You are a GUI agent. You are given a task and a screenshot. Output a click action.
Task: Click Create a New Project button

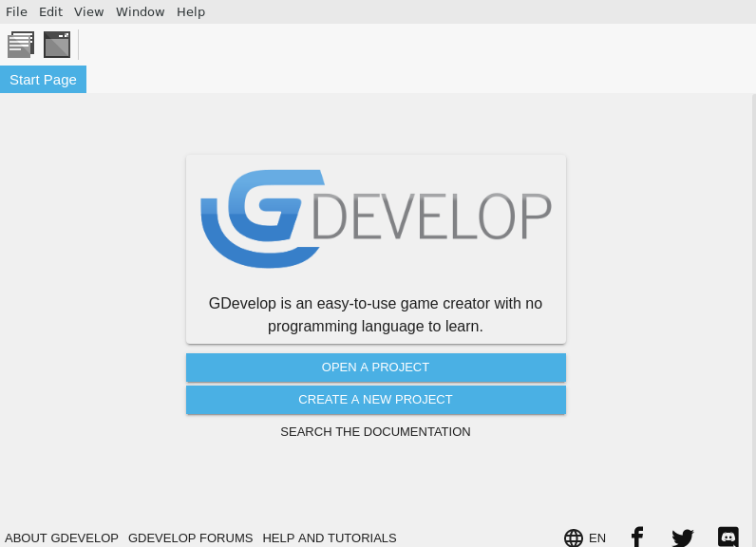click(376, 400)
